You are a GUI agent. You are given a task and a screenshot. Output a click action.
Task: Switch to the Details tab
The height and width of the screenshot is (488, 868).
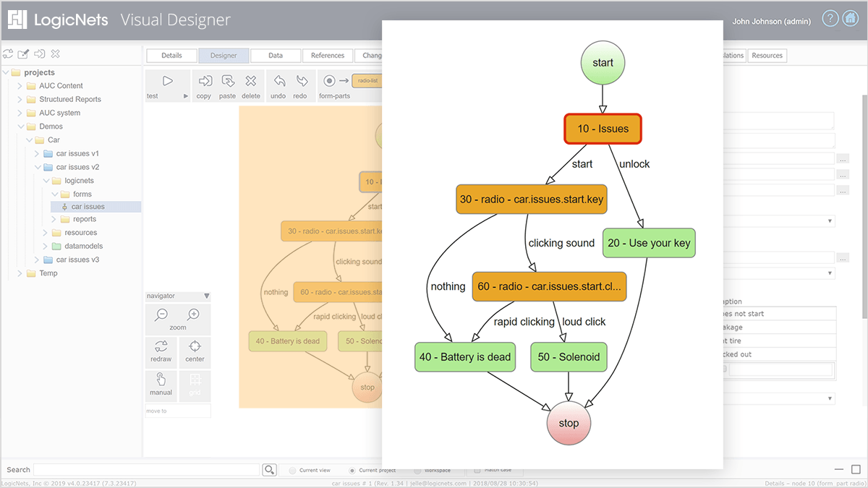pyautogui.click(x=171, y=56)
